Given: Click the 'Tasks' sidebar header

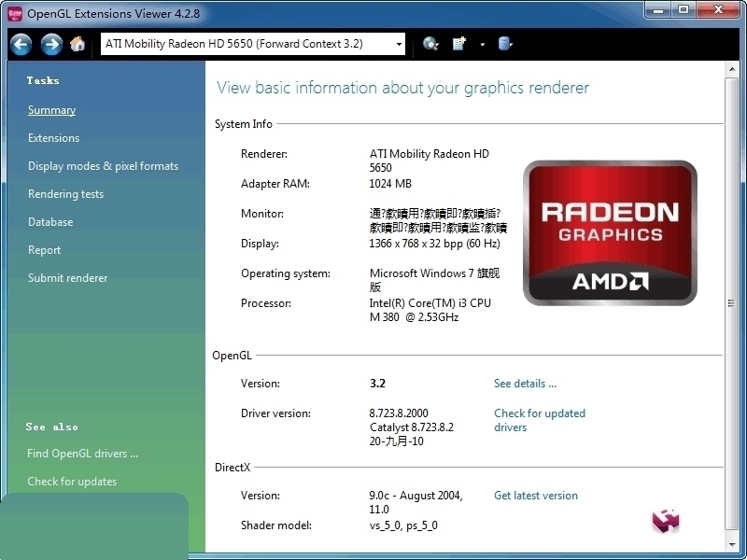Looking at the screenshot, I should click(x=43, y=81).
